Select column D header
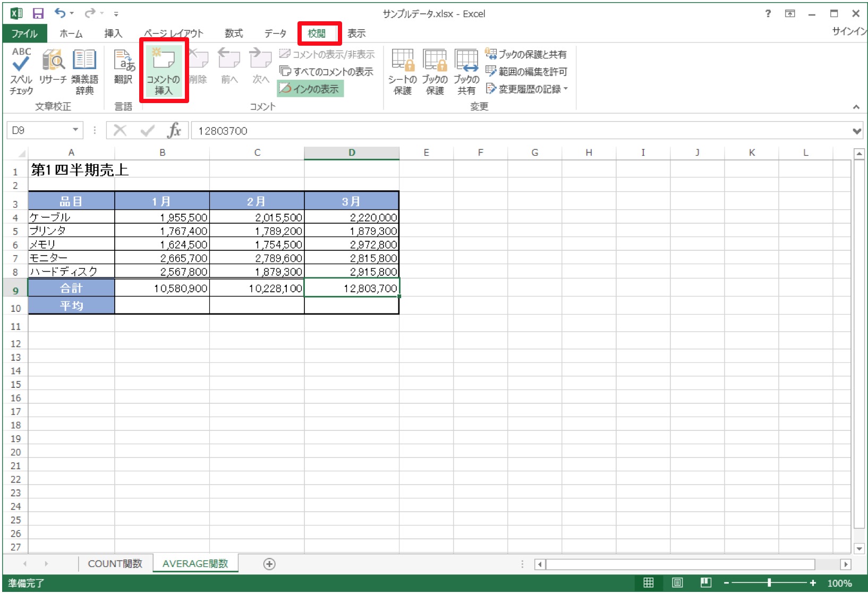The width and height of the screenshot is (868, 593). pos(352,153)
